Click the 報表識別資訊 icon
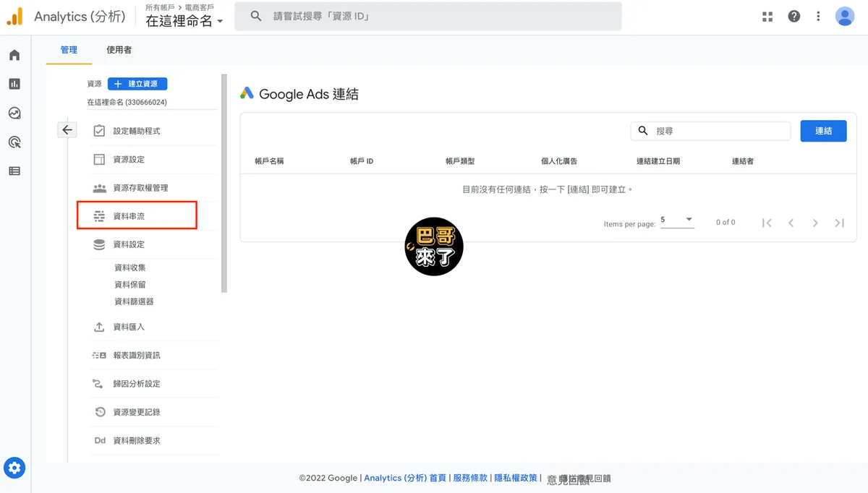Image resolution: width=868 pixels, height=493 pixels. pos(100,356)
